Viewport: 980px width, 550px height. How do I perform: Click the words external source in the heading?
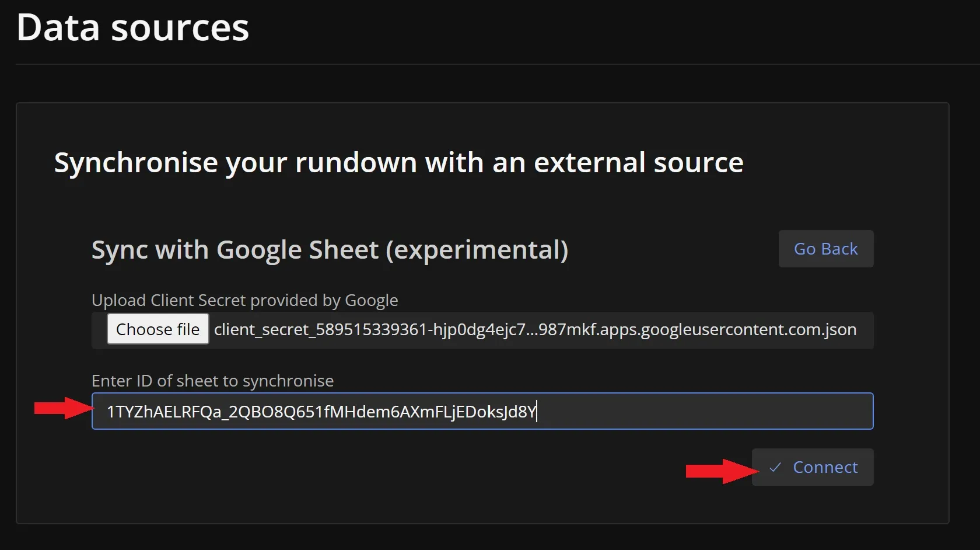(x=638, y=162)
